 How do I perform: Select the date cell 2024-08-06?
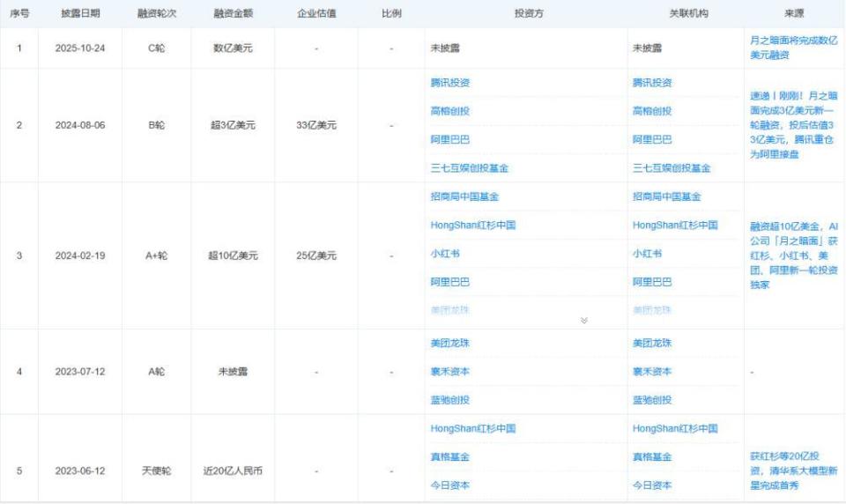[80, 125]
